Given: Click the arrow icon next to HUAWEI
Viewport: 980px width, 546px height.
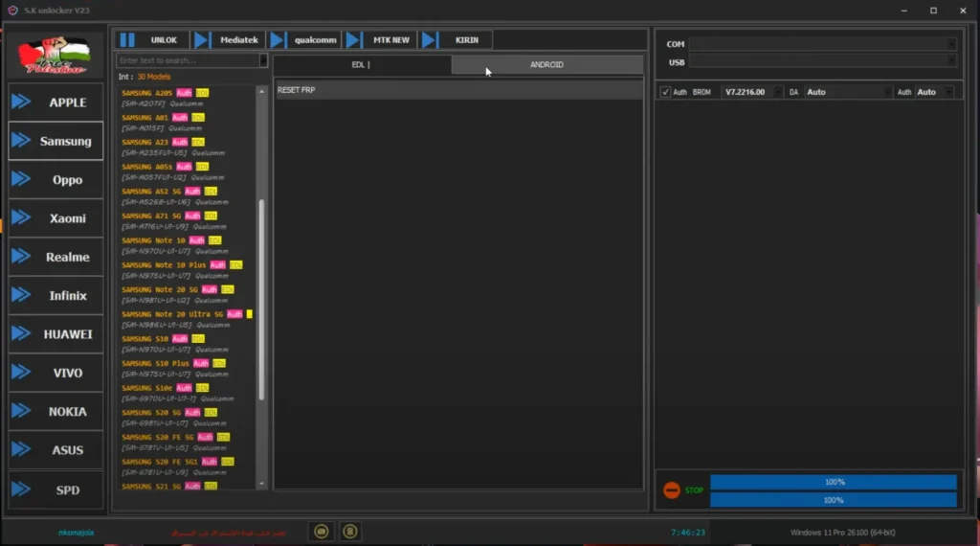Looking at the screenshot, I should (x=21, y=334).
